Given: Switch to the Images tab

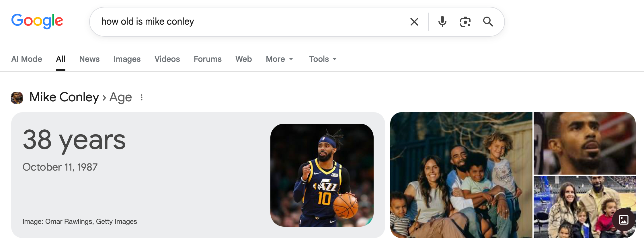Looking at the screenshot, I should coord(127,59).
